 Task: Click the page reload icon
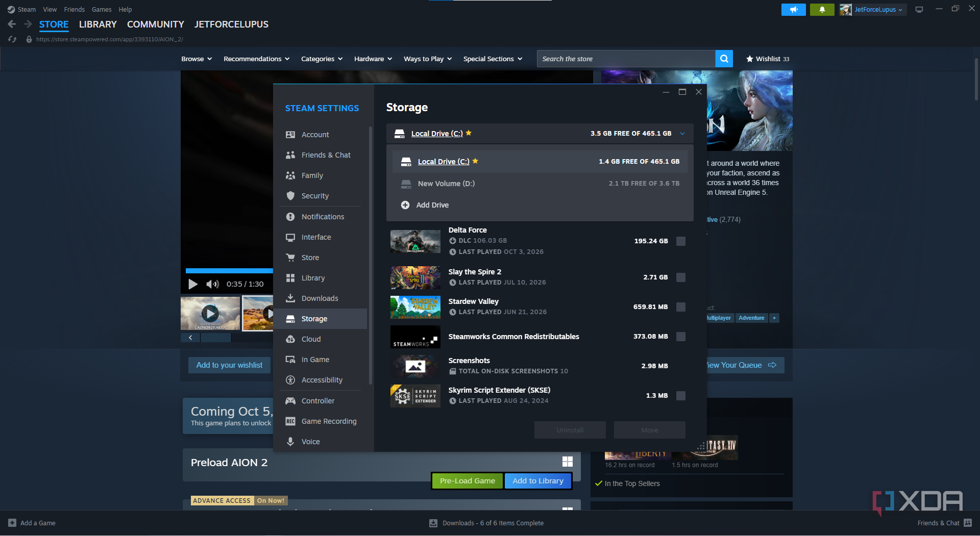(12, 39)
